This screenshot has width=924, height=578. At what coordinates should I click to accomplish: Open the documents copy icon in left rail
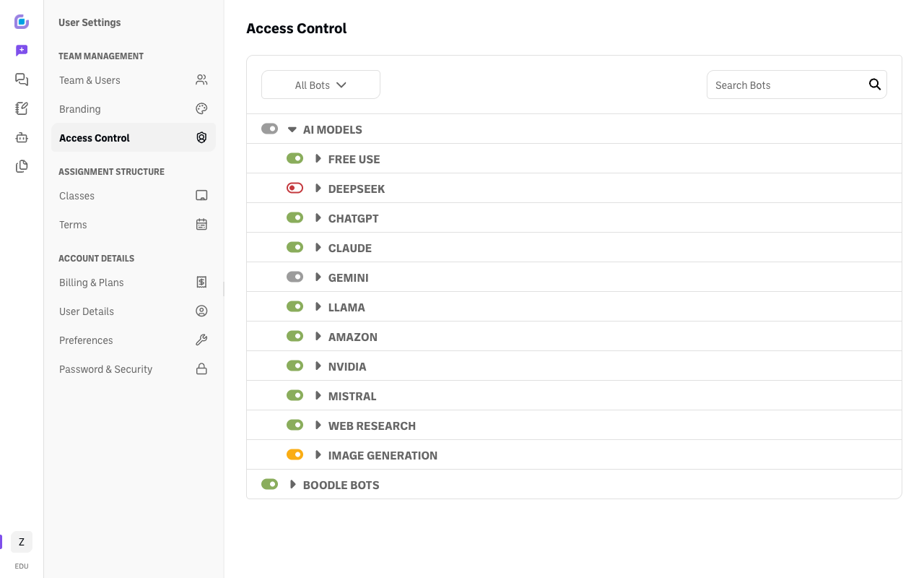(x=22, y=166)
